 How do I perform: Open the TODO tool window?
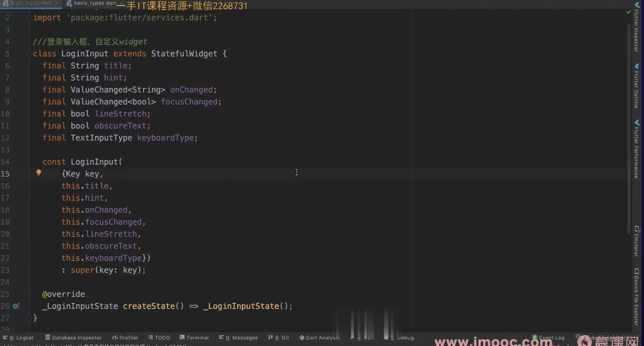159,338
